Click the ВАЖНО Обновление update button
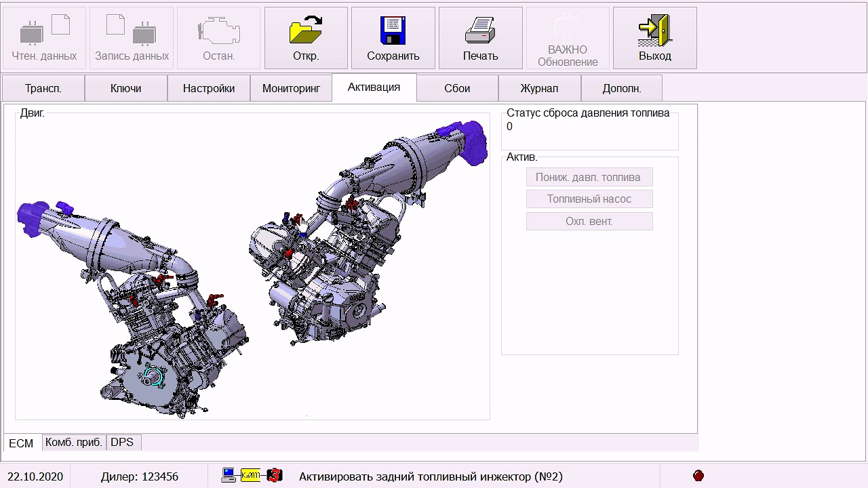This screenshot has width=868, height=488. click(x=568, y=38)
